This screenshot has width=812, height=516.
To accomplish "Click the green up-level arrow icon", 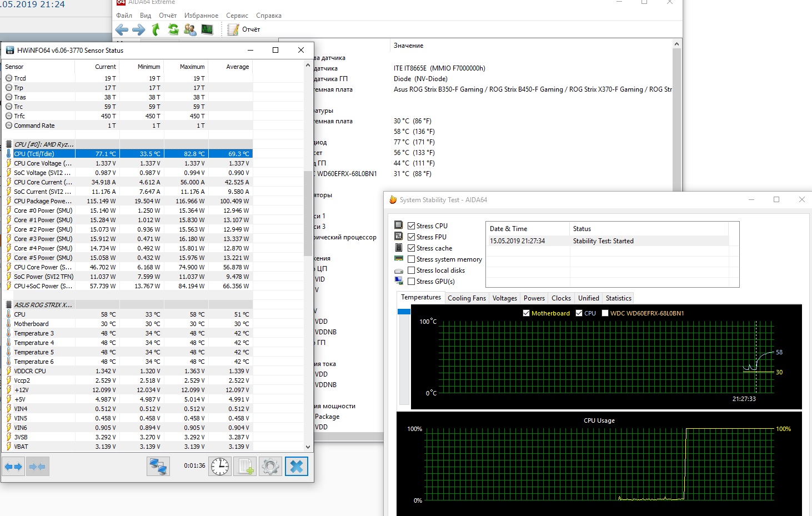I will [156, 29].
